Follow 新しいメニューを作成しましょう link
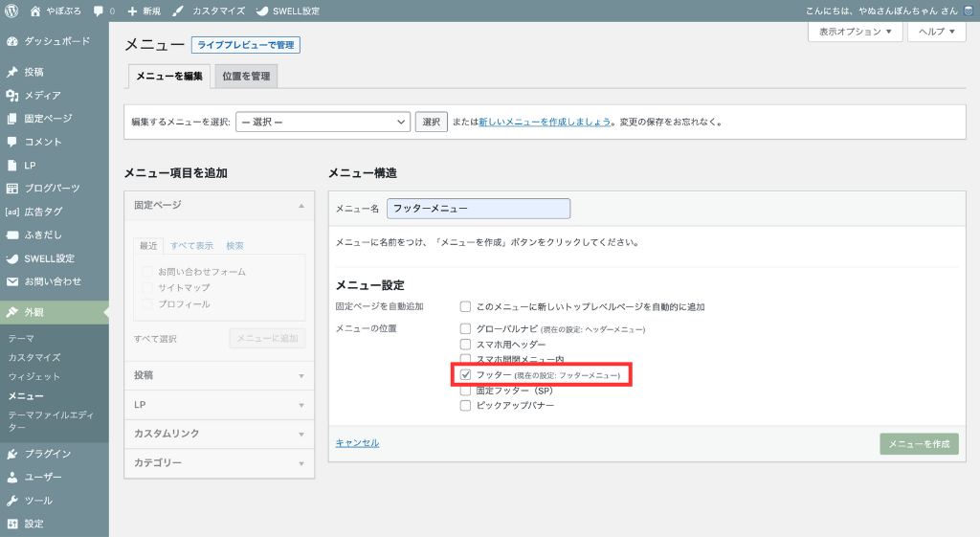The image size is (980, 537). (x=545, y=122)
